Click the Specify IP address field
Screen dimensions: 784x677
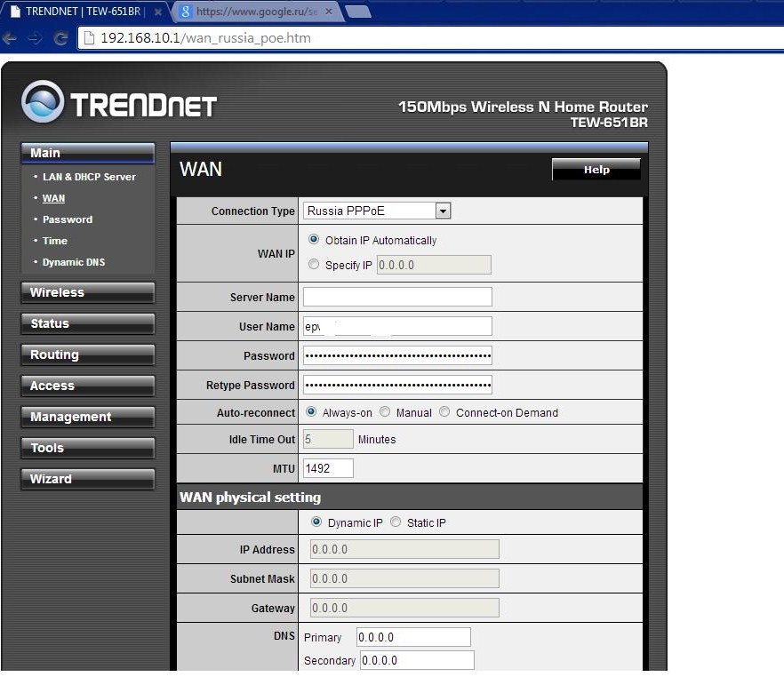tap(434, 265)
